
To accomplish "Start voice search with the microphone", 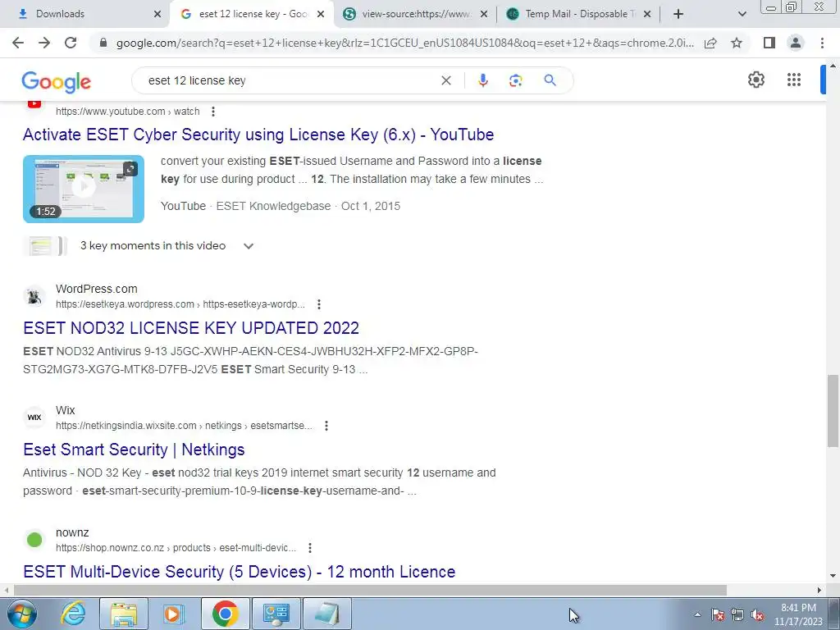I will tap(482, 80).
